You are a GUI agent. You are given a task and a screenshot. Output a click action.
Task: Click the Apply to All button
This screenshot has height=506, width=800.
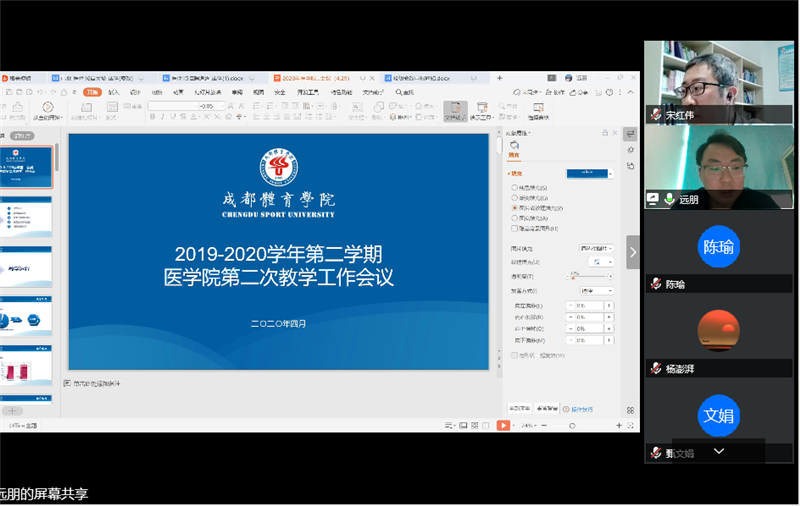coord(519,409)
